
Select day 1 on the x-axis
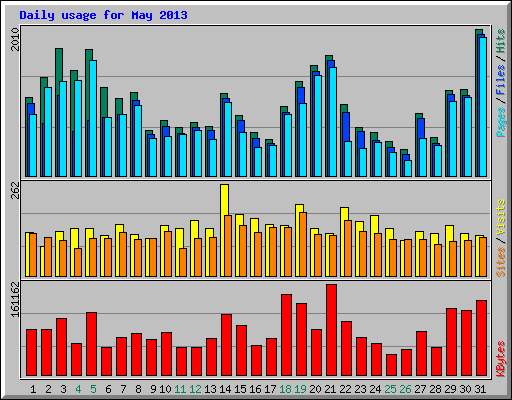point(33,389)
